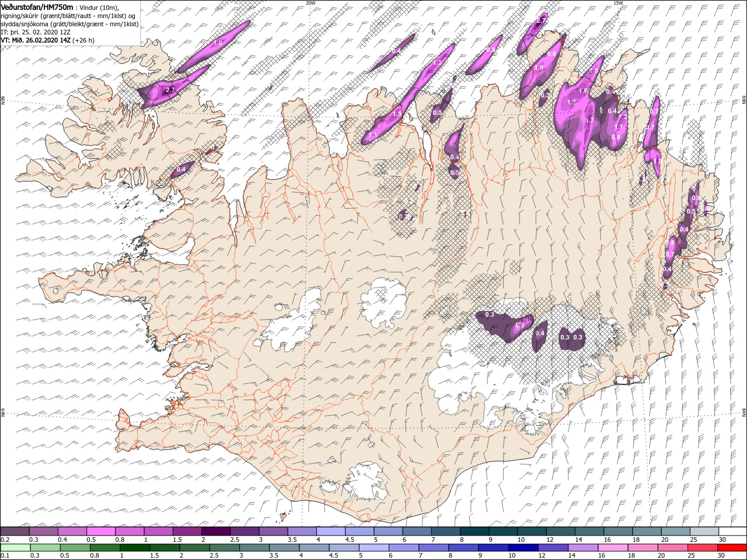Pick the snow legend swatch between 20 and 25
This screenshot has height=560, width=747.
click(x=675, y=531)
